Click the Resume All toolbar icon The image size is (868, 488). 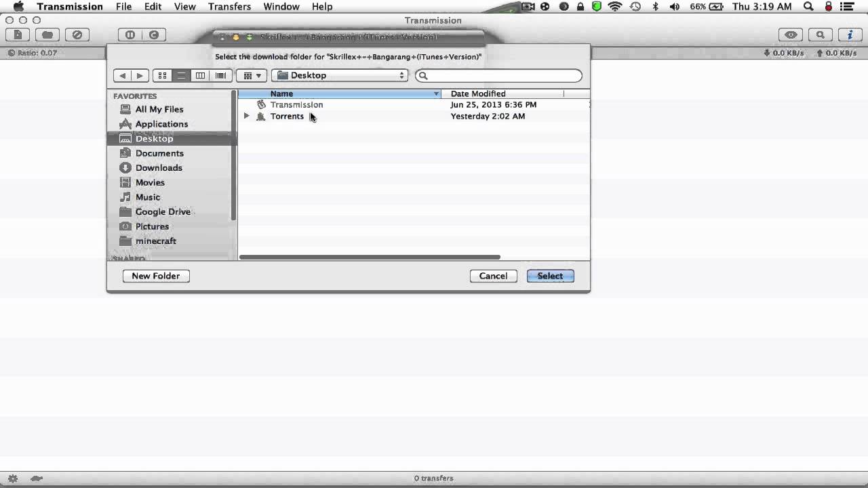tap(154, 35)
